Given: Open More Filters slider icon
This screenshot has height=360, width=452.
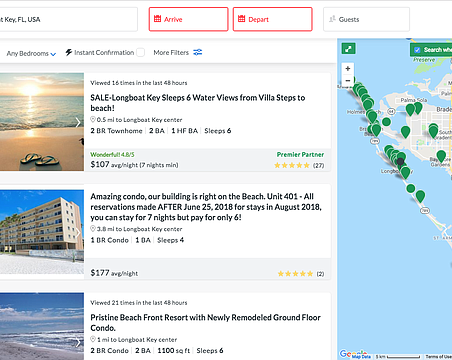Looking at the screenshot, I should tap(198, 52).
